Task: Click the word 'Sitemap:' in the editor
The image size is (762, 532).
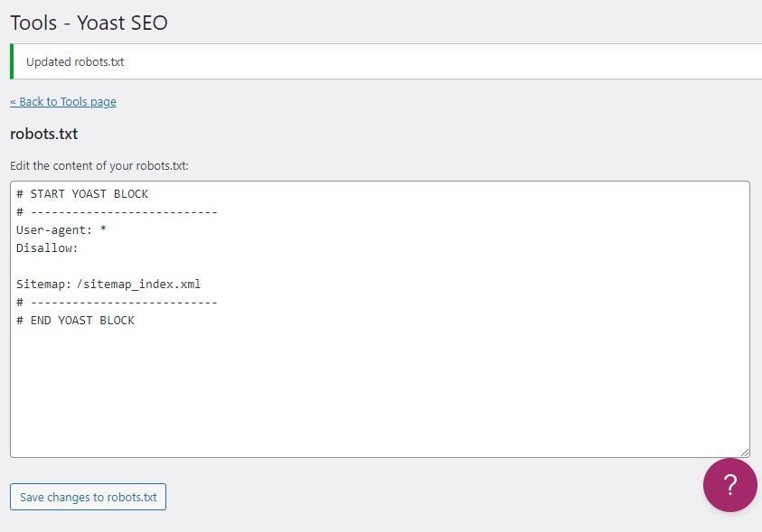Action: coord(43,285)
